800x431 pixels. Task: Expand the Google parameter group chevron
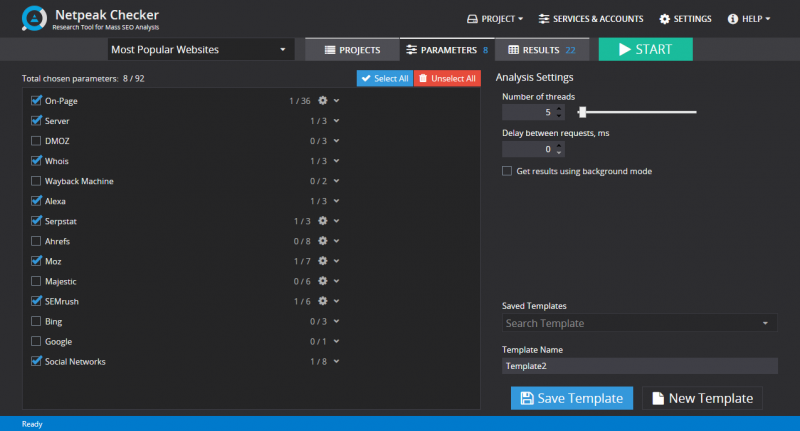click(x=337, y=341)
